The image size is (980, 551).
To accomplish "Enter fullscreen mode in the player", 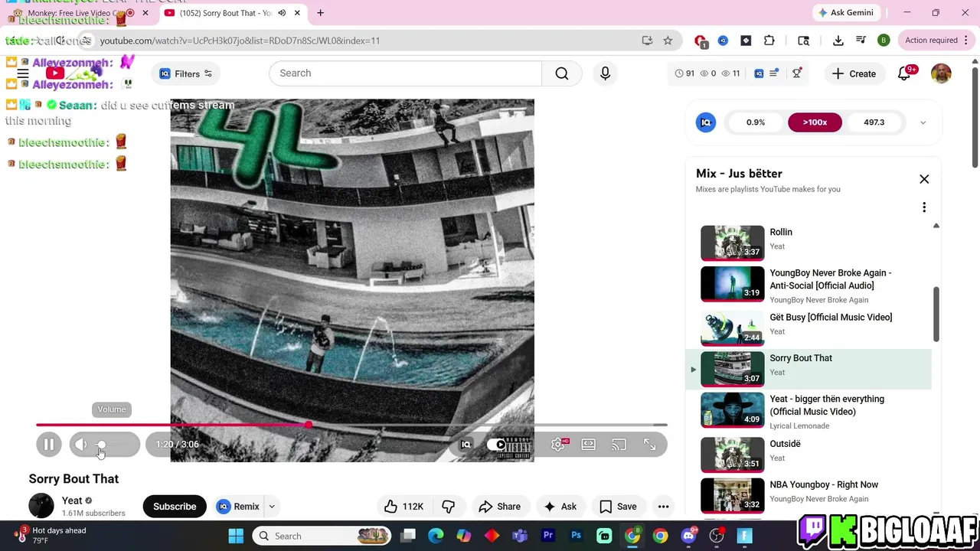I will [649, 445].
